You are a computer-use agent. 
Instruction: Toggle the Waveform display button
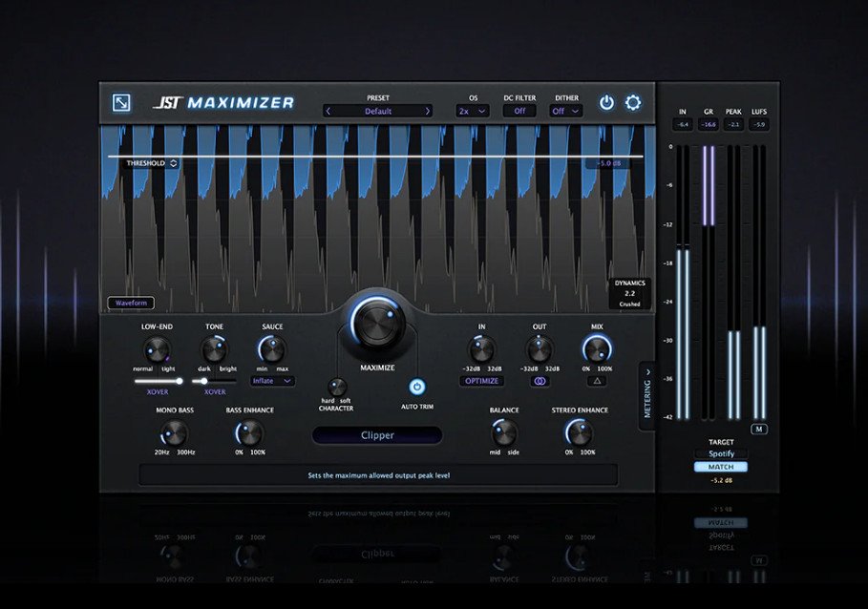(131, 304)
